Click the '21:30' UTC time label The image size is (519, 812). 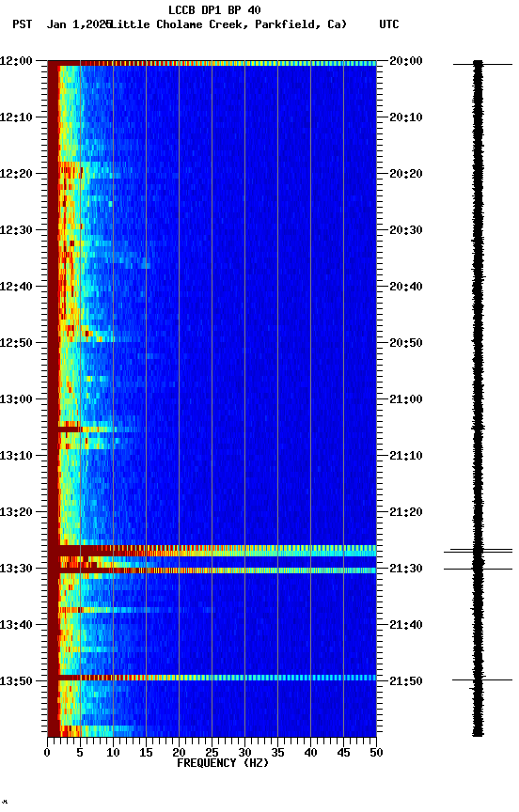(406, 570)
